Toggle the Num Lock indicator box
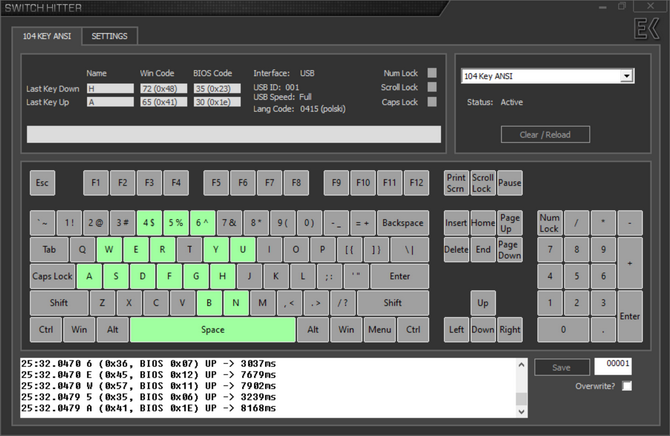670x436 pixels. click(432, 73)
